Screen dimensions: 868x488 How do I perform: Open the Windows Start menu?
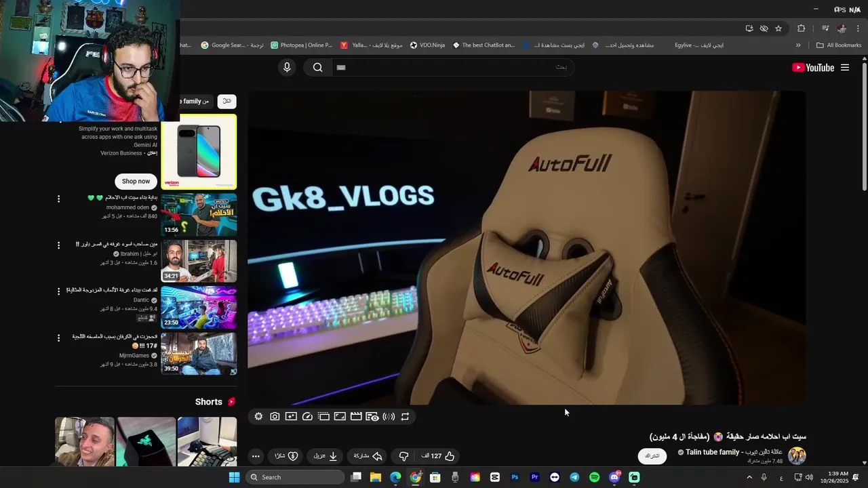pyautogui.click(x=234, y=477)
